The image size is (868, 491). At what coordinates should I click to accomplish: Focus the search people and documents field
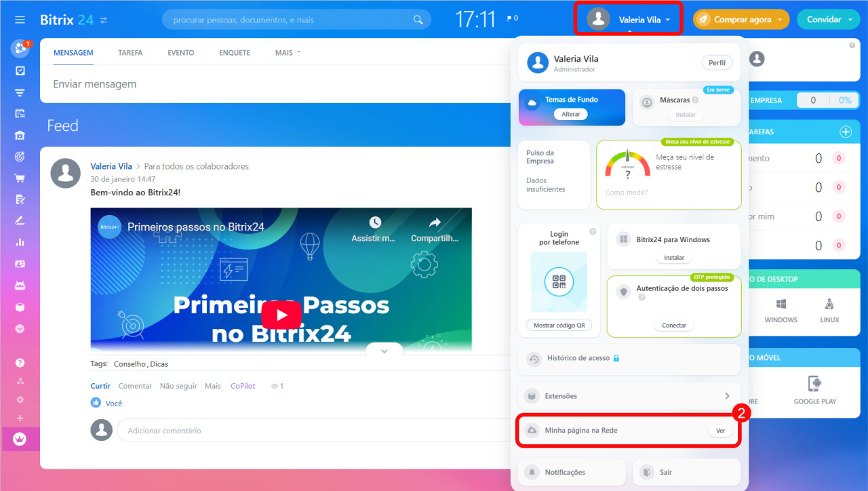(x=296, y=20)
